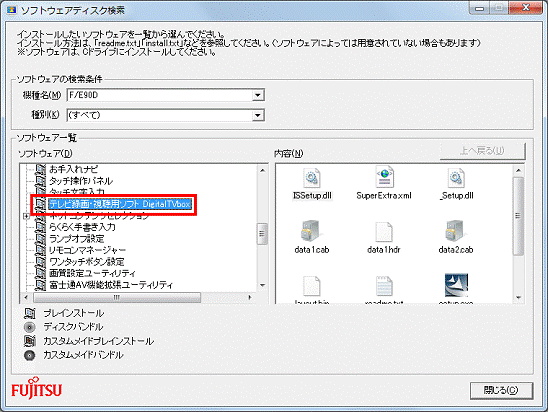Select らくらく手書き入力 in software tree
The image size is (548, 412).
pos(82,227)
